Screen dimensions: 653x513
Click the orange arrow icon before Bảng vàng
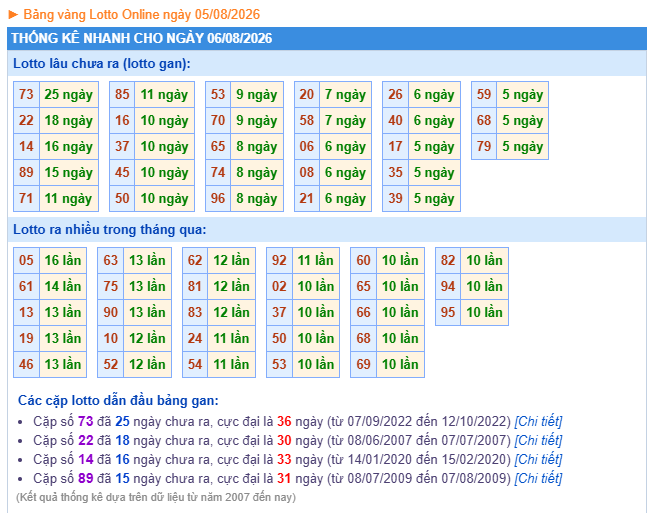(x=13, y=15)
